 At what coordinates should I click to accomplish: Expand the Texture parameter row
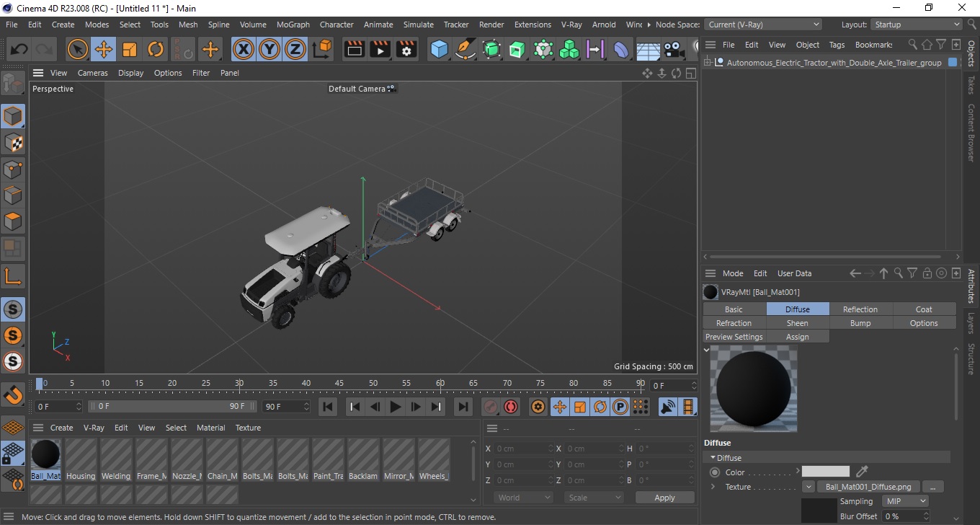[x=713, y=487]
